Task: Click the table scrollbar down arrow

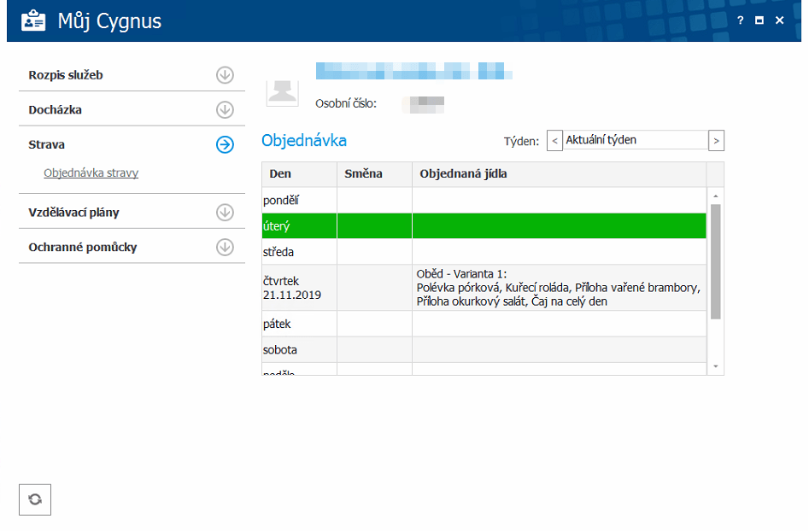Action: [716, 366]
